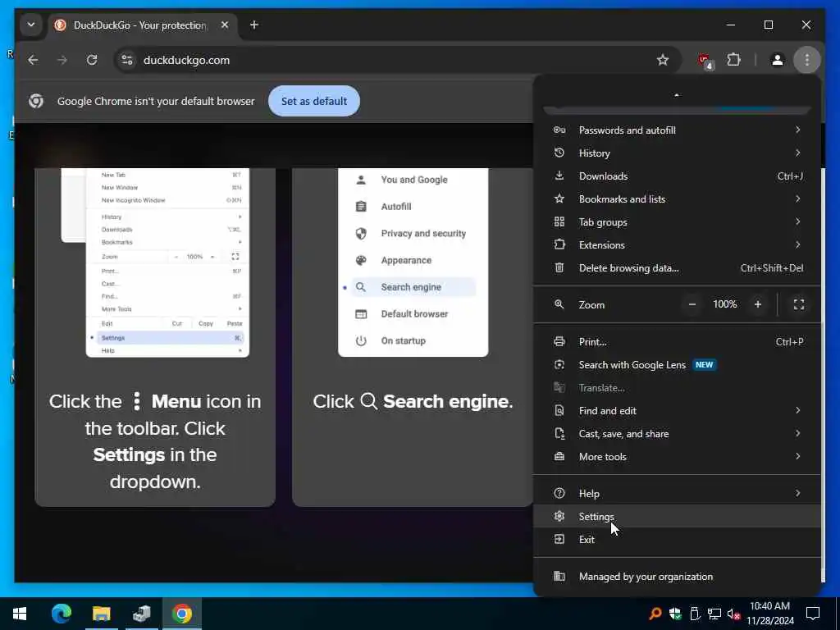Expand the History submenu arrow

(797, 153)
